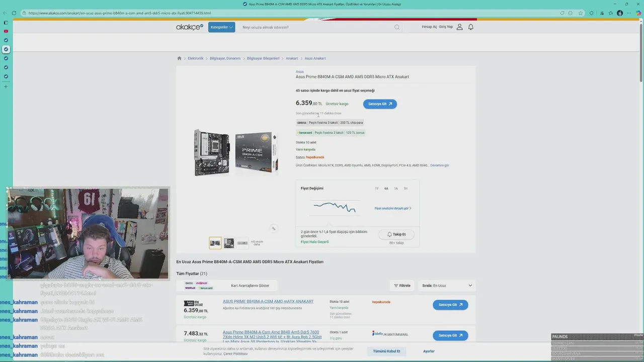The height and width of the screenshot is (362, 644).
Task: Go to Bilgisayar Bileşenleri breadcrumb
Action: coord(263,58)
